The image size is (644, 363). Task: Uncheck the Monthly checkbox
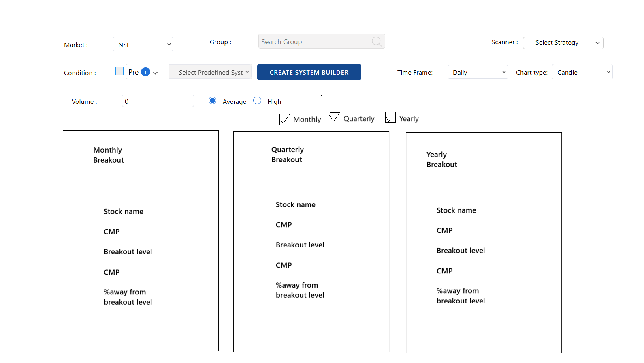tap(285, 119)
